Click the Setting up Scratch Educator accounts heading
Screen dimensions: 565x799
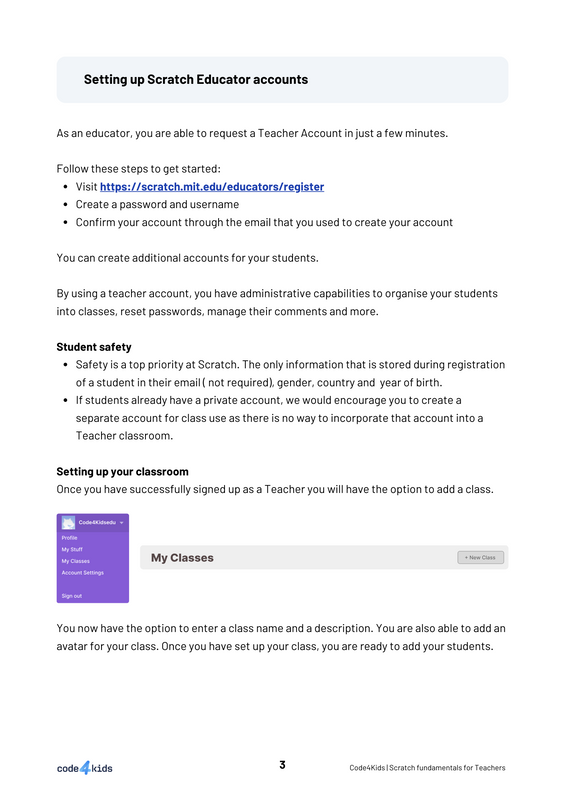pos(196,79)
